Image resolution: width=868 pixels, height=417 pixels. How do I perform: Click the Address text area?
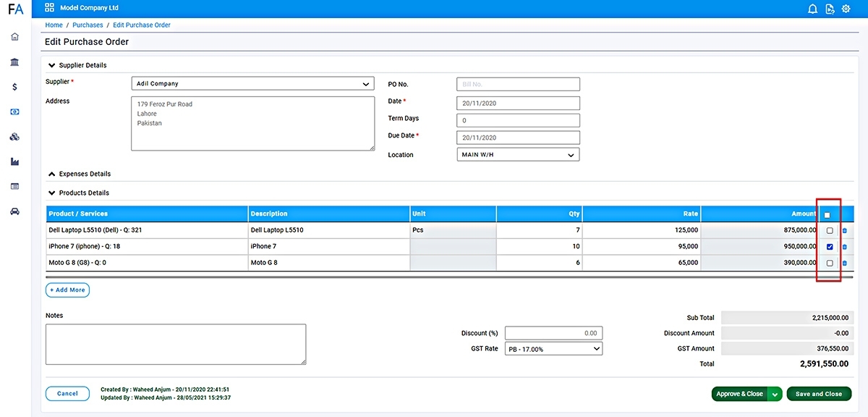pyautogui.click(x=252, y=124)
